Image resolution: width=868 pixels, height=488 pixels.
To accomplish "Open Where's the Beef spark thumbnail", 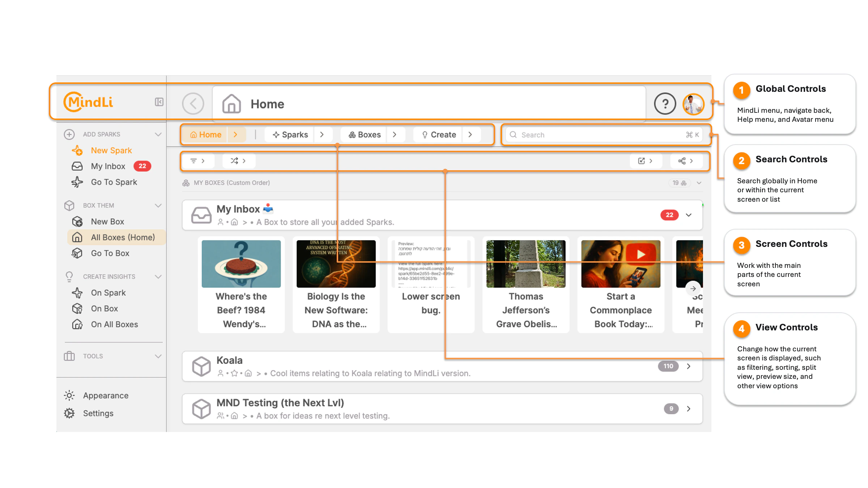I will (x=241, y=264).
